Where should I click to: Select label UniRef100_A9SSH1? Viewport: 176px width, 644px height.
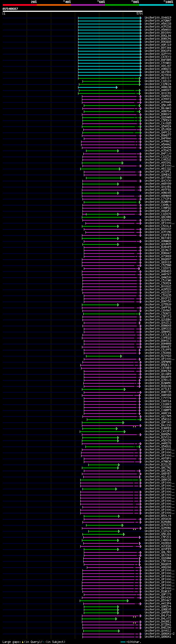click(158, 163)
